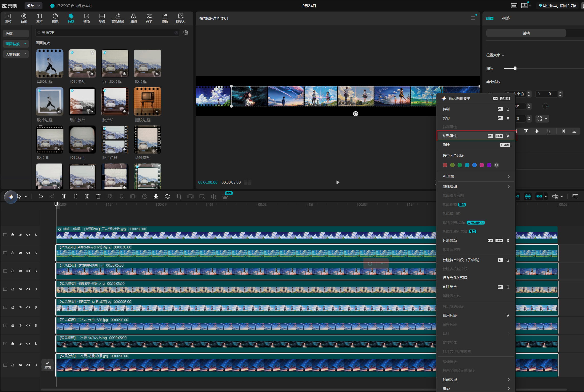Lock the 乡间小路-夏日-情侣 track
This screenshot has width=584, height=392.
click(x=13, y=253)
